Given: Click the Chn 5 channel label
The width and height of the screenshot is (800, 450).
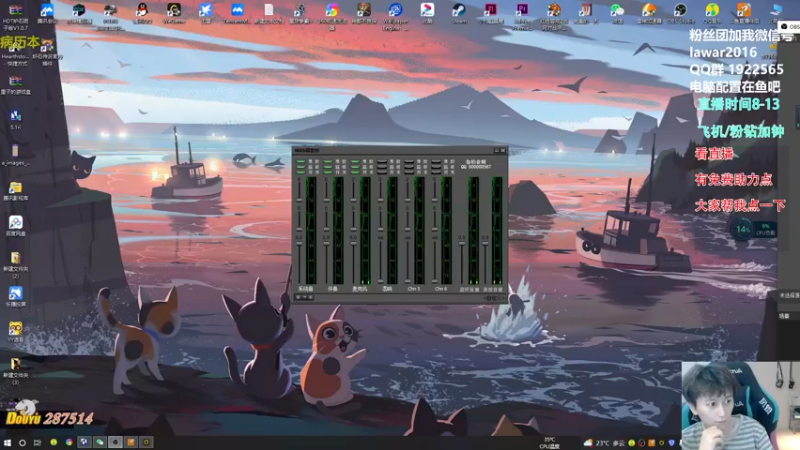Looking at the screenshot, I should tap(414, 289).
